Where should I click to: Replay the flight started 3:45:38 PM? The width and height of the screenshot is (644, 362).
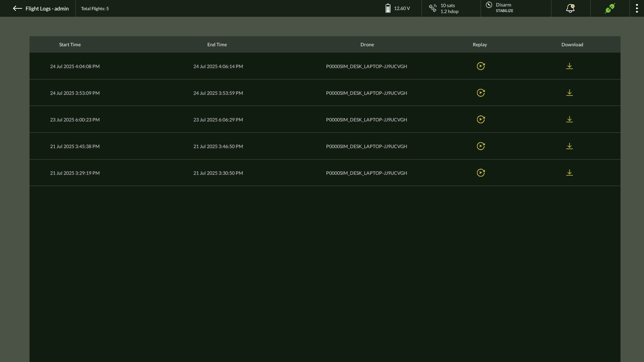[481, 146]
